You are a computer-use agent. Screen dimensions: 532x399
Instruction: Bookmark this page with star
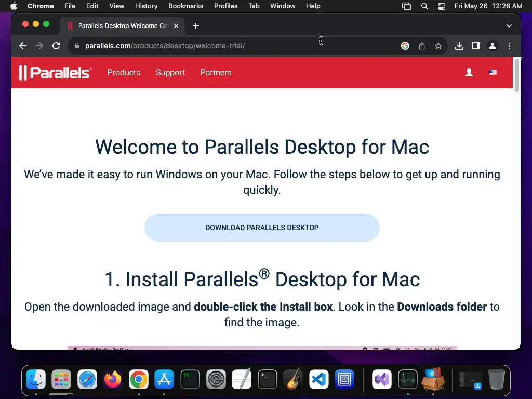[x=438, y=46]
